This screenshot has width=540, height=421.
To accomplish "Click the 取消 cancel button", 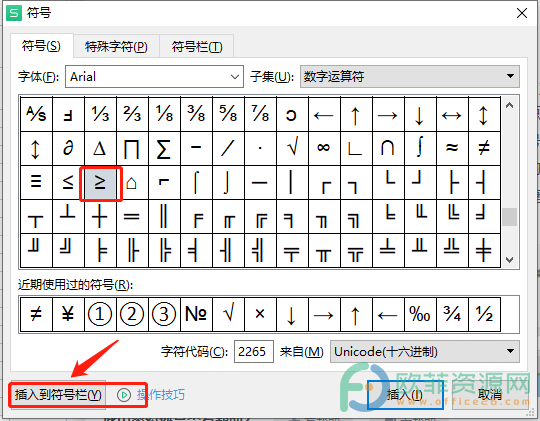I will point(489,395).
